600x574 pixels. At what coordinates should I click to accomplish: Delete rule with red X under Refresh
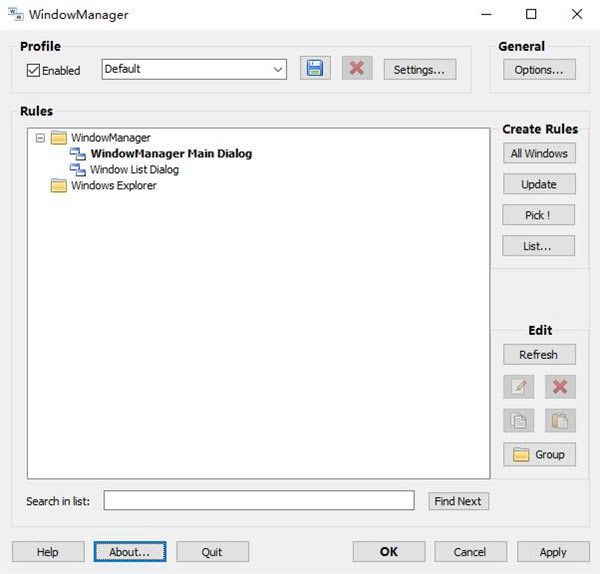[560, 387]
